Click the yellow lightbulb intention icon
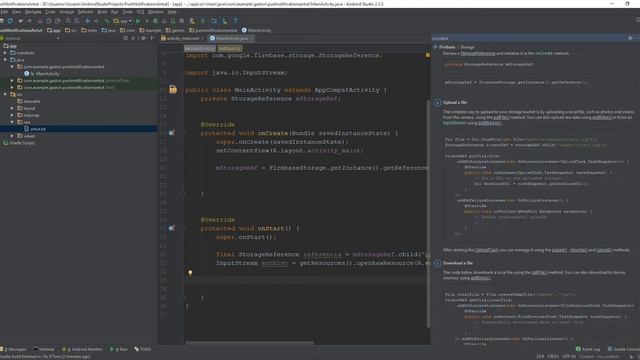Viewport: 640px width, 360px height. coord(190,272)
